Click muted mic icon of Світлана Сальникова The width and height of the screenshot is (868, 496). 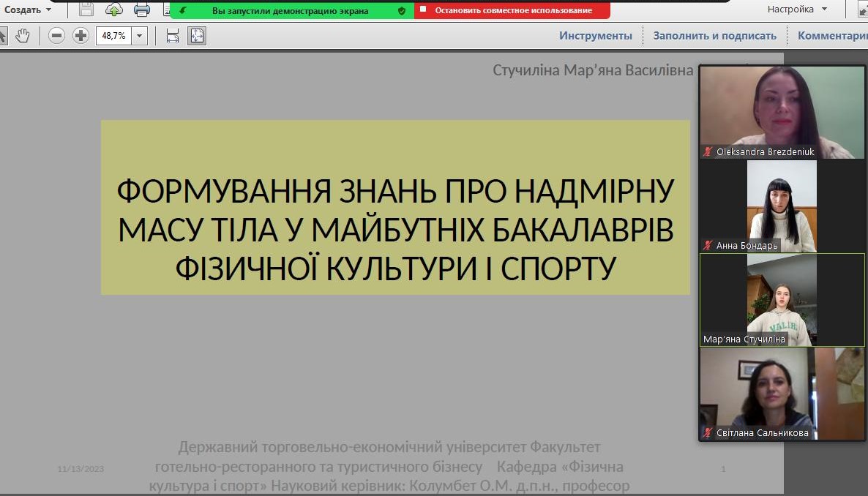tap(708, 433)
